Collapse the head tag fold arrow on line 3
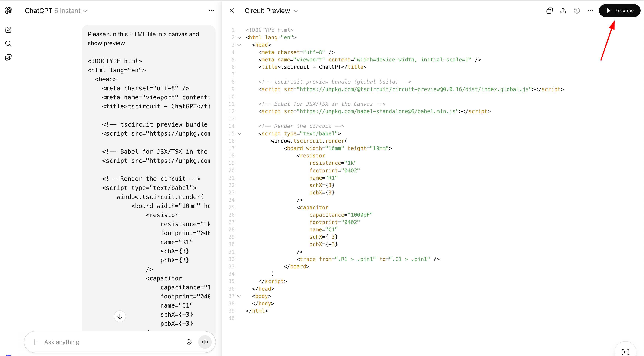This screenshot has width=644, height=356. [239, 45]
